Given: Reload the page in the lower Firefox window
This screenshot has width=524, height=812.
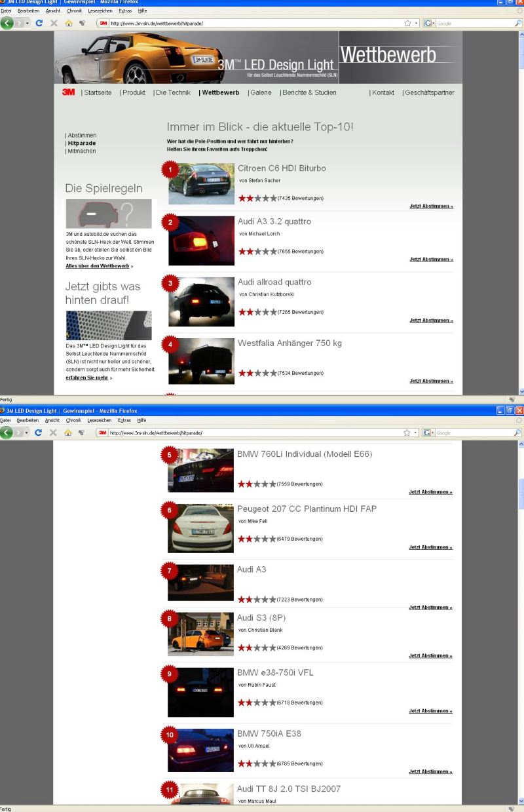Looking at the screenshot, I should coord(38,432).
